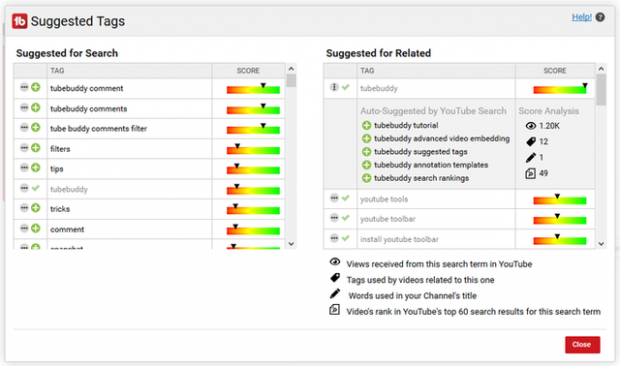Click 'Tags used by videos related' legend text
This screenshot has width=620, height=366.
420,280
